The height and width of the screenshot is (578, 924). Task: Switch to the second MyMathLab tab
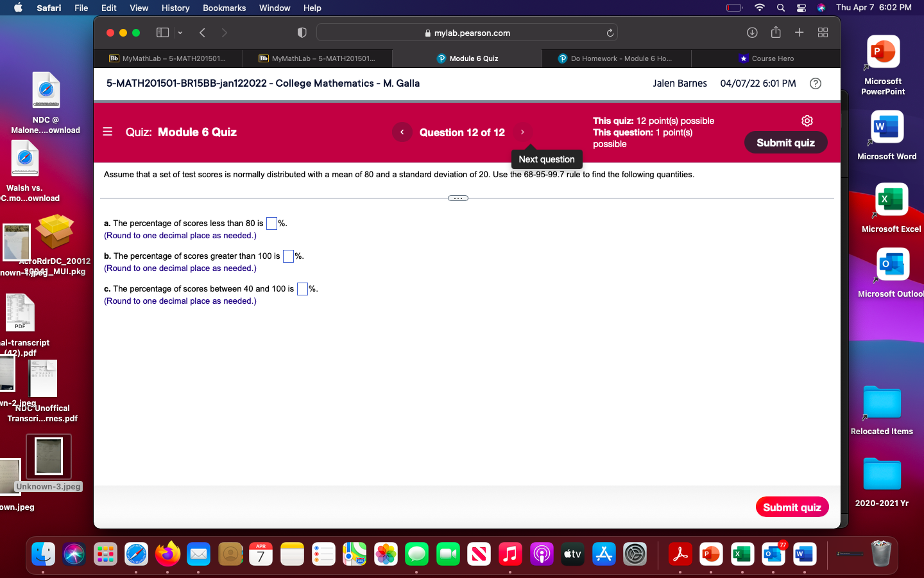coord(318,58)
